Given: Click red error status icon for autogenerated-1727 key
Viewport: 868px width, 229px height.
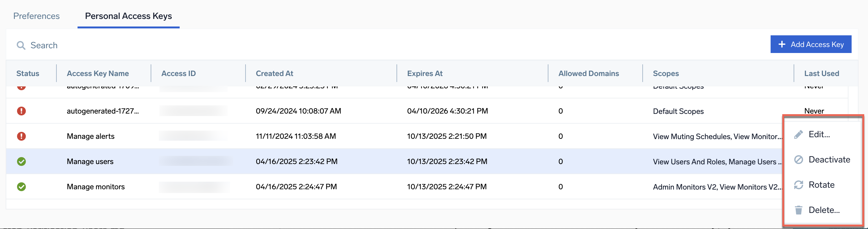Looking at the screenshot, I should 21,111.
